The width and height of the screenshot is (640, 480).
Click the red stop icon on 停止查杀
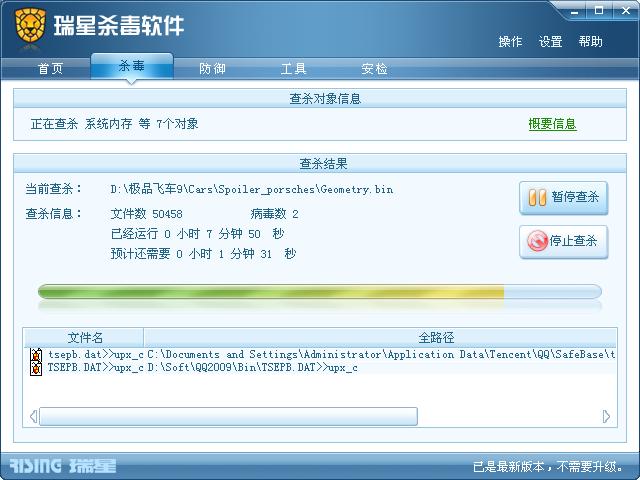tap(537, 241)
